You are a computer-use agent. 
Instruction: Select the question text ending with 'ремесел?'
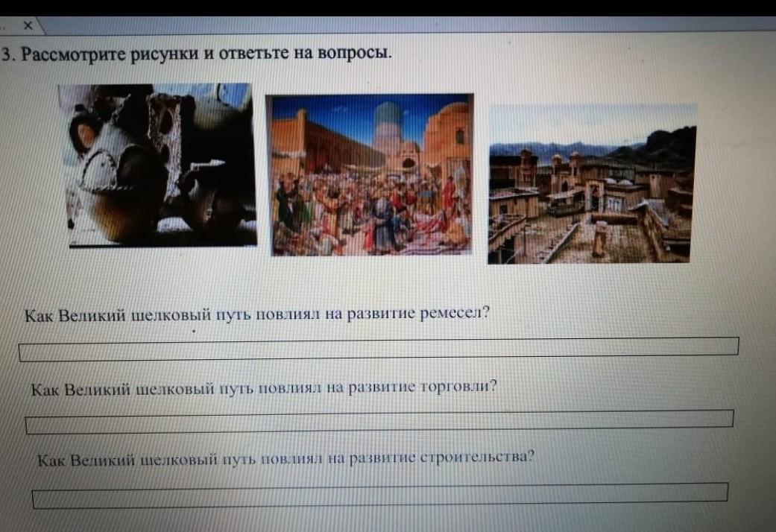coord(257,314)
